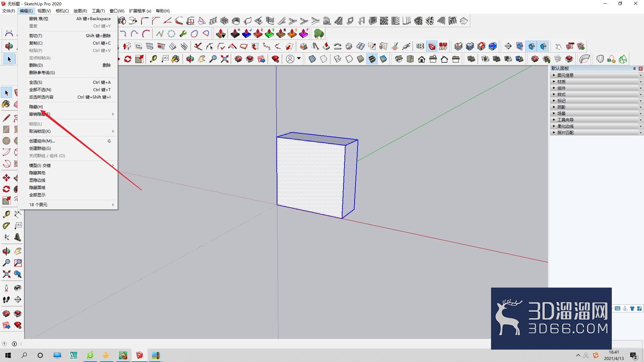Select the Circle tool in left toolbar
The width and height of the screenshot is (644, 362).
[6, 141]
